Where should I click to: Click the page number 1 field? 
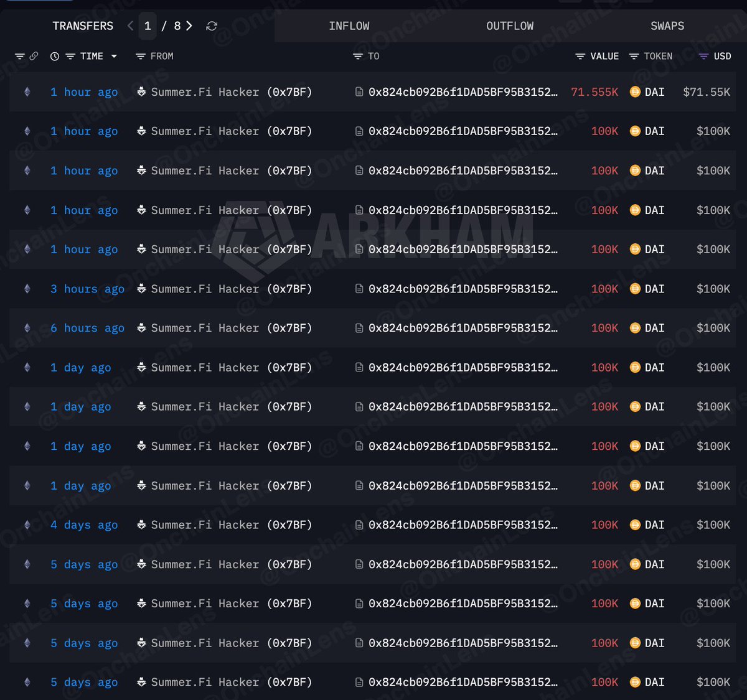[x=148, y=26]
